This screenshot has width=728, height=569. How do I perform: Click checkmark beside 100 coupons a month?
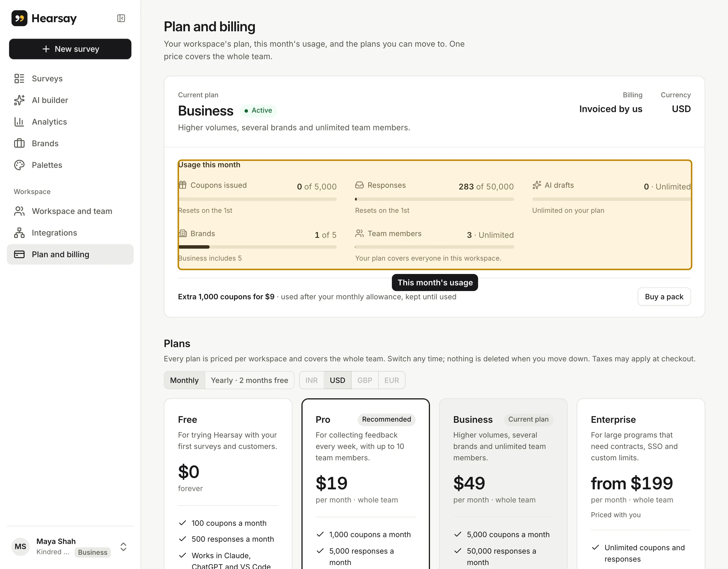tap(182, 523)
